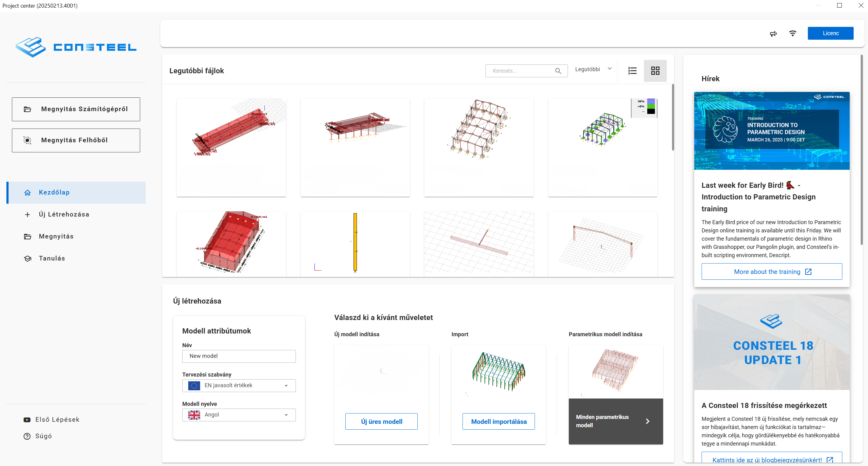Screen dimensions: 868x466
Task: Click the graduation cap Tanulás icon
Action: [x=27, y=258]
